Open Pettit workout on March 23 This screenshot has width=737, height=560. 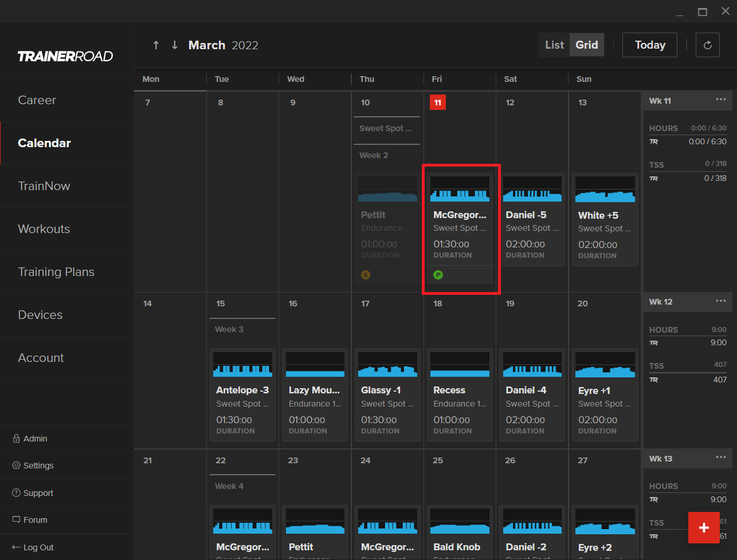pos(315,533)
